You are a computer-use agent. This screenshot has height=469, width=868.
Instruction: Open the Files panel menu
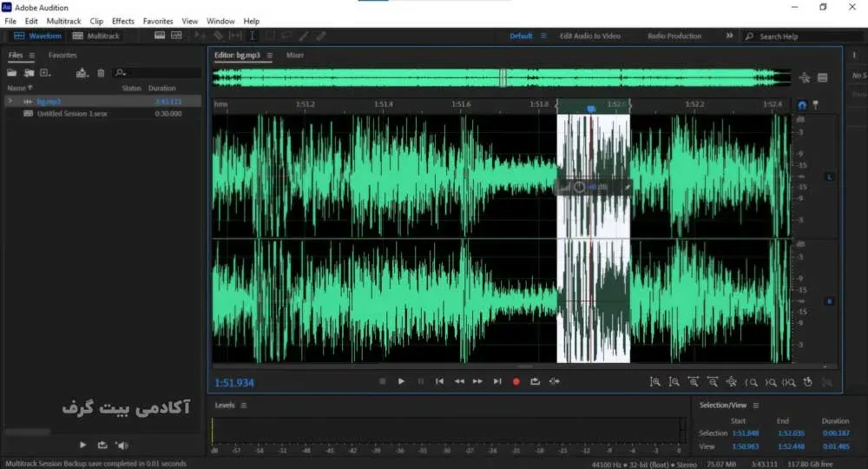coord(32,56)
